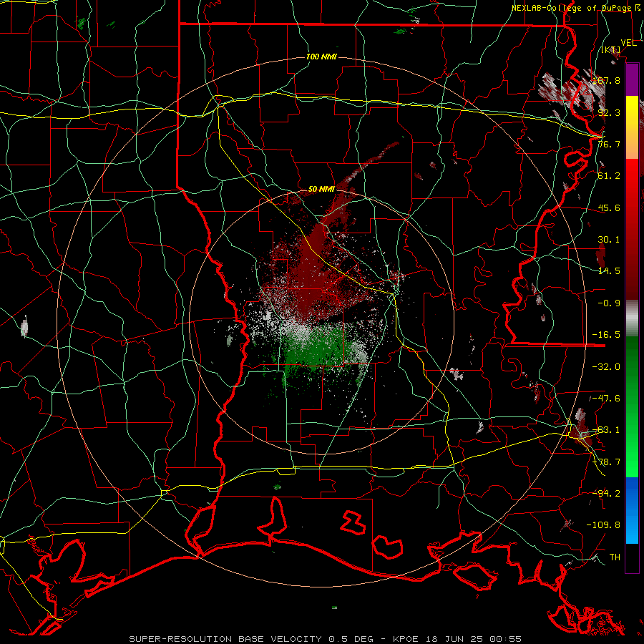Click the "100 NMI" range ring label
The image size is (644, 644).
pos(321,57)
